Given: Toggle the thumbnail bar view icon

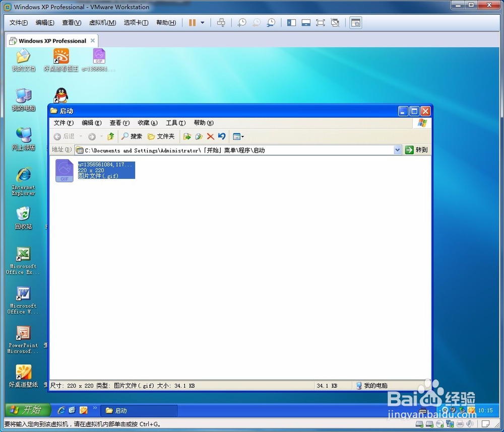Looking at the screenshot, I should point(306,23).
